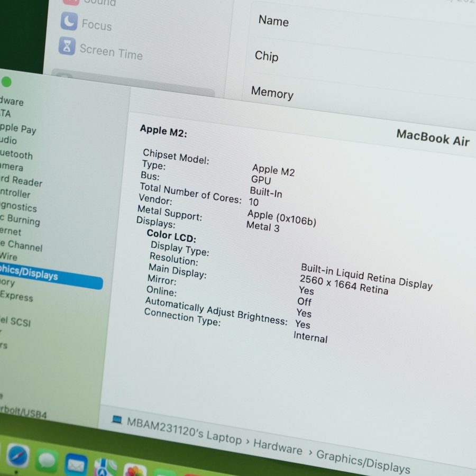The image size is (476, 476).
Task: Click the Metal 3 value
Action: [262, 226]
